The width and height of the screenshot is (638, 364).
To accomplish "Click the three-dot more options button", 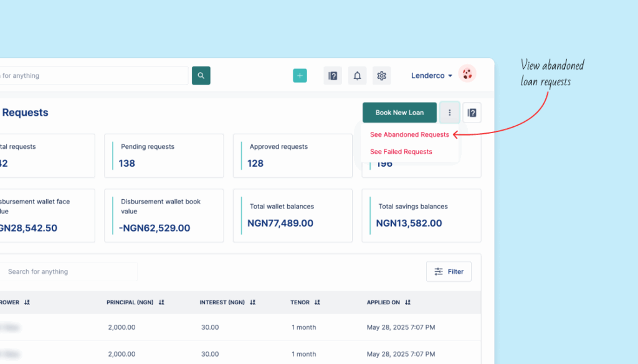I will coord(449,113).
